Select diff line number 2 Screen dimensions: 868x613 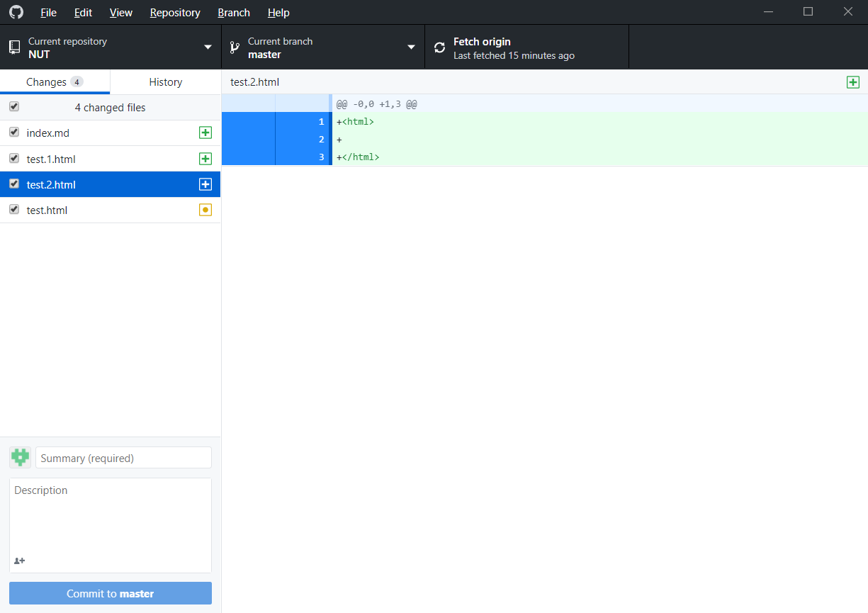pos(321,140)
